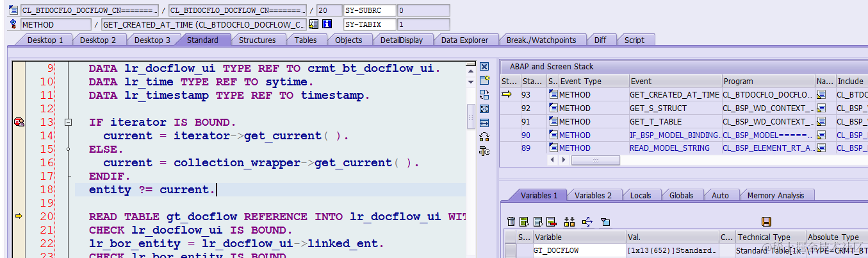
Task: Click the document icon in stack row 90
Action: 553,135
